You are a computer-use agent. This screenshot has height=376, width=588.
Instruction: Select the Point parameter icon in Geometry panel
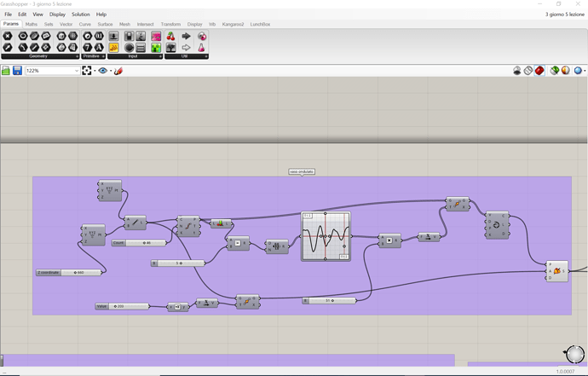click(x=8, y=36)
